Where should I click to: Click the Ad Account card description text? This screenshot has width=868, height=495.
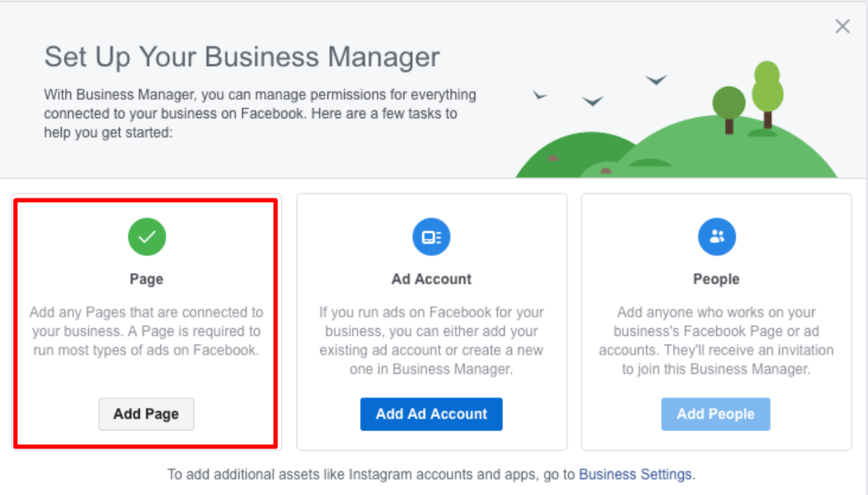[x=431, y=341]
